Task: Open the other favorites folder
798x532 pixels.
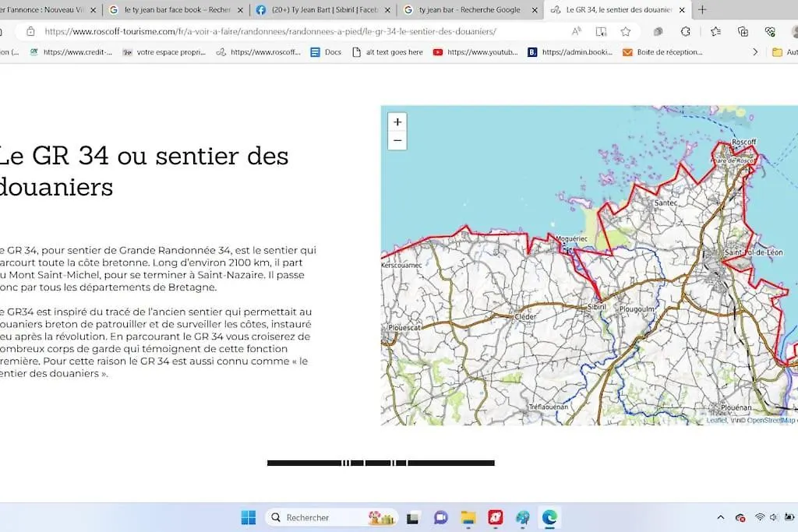Action: [x=784, y=52]
